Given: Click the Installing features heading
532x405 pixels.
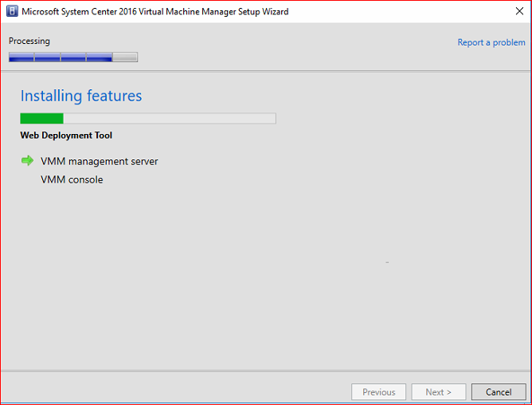Looking at the screenshot, I should click(81, 96).
